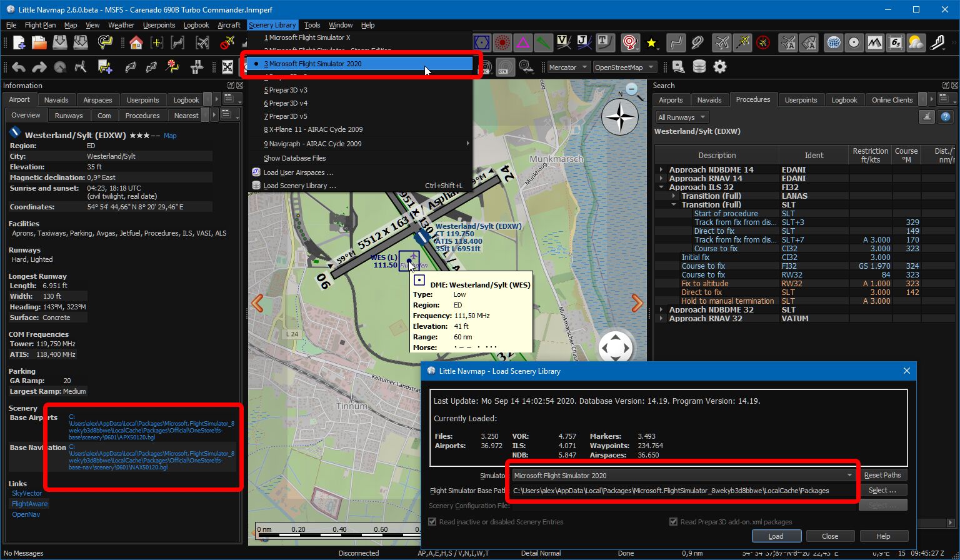Image resolution: width=960 pixels, height=560 pixels.
Task: Click the weather sun-and-cloud icon
Action: point(915,42)
